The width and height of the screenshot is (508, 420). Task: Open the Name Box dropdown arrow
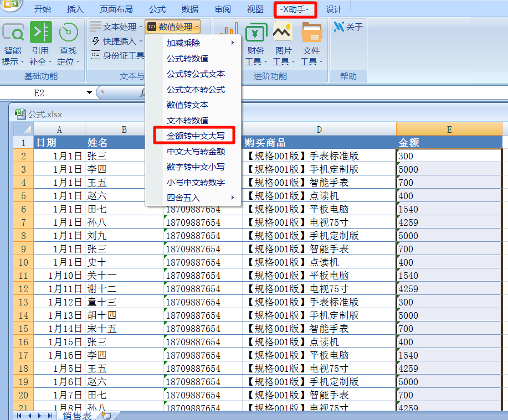tap(89, 93)
